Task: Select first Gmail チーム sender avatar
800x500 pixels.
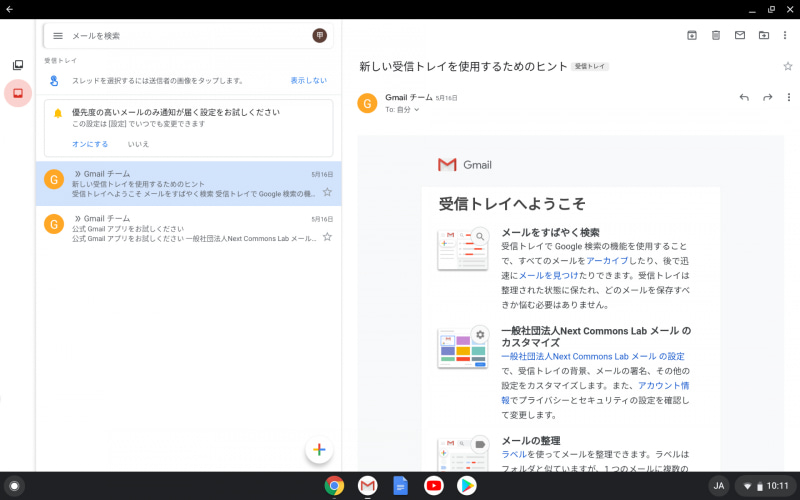Action: [x=54, y=180]
